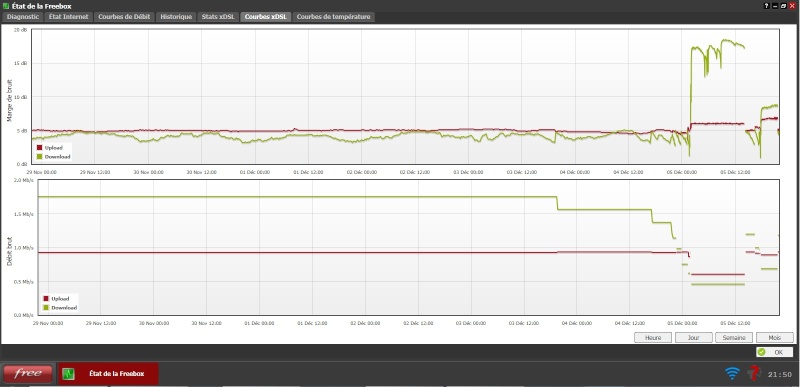The height and width of the screenshot is (387, 800).
Task: Click the WiFi status icon
Action: coord(732,373)
